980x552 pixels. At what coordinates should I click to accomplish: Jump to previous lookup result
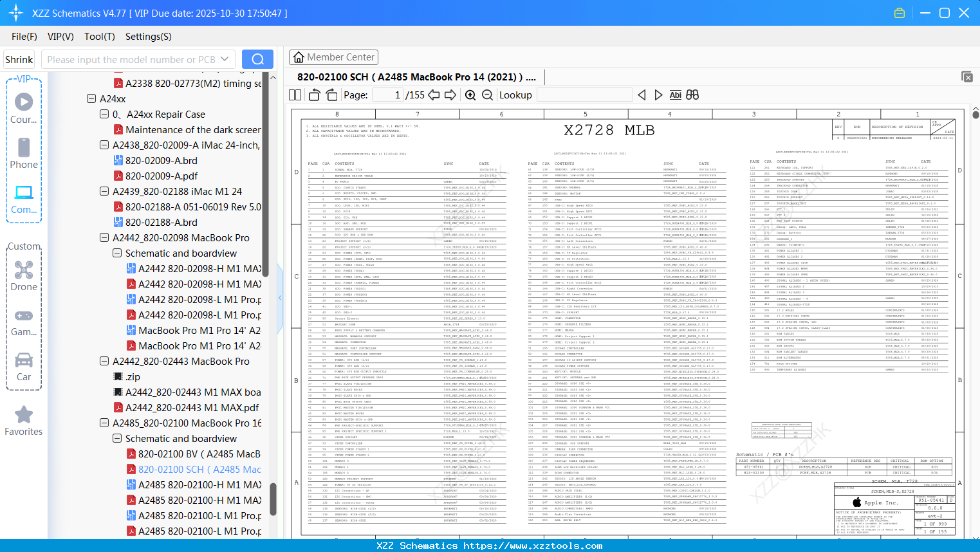pos(642,95)
